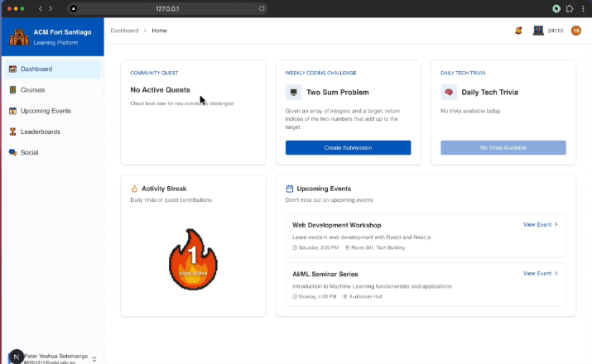Click the computer points icon beside 24110
The height and width of the screenshot is (364, 592).
(x=538, y=31)
